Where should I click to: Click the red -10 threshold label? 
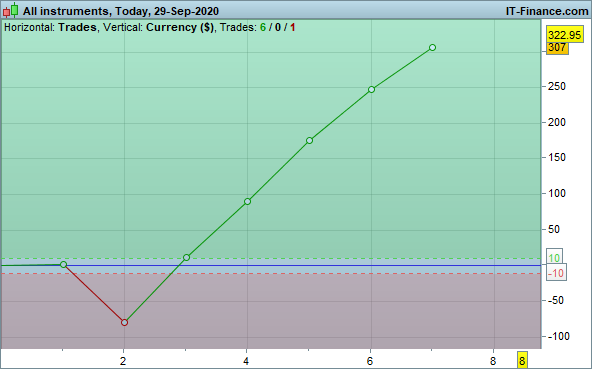click(x=556, y=273)
